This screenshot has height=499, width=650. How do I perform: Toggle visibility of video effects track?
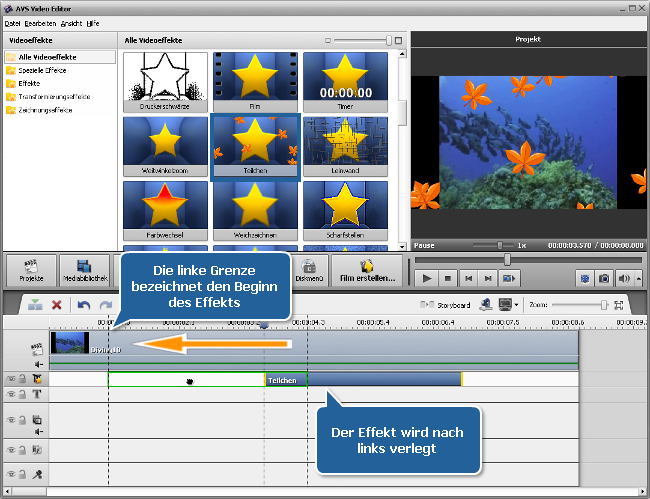11,379
